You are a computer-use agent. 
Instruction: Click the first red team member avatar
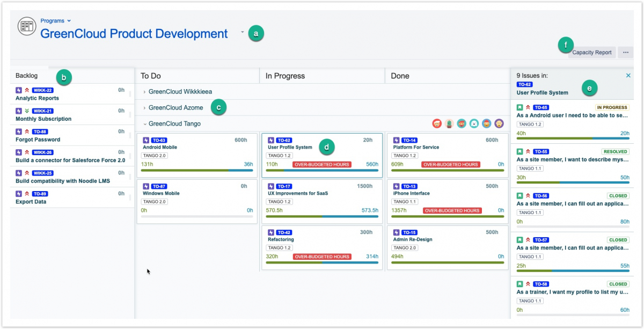[x=437, y=123]
